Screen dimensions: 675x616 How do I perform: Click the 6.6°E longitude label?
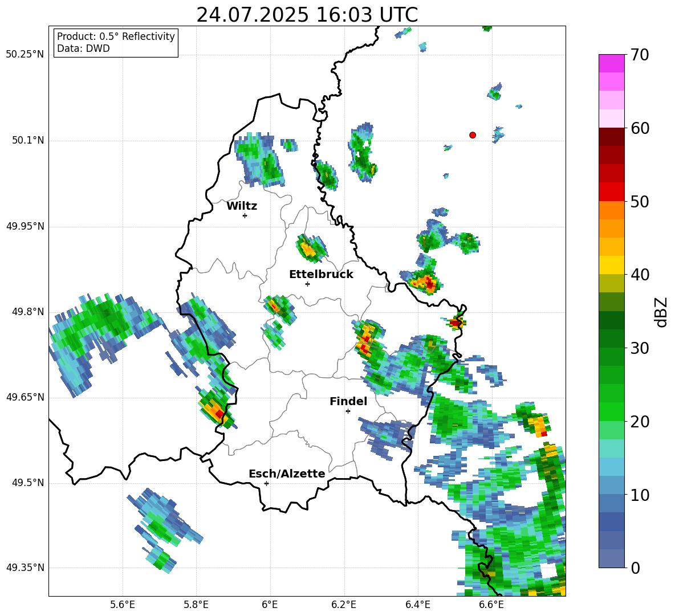491,605
